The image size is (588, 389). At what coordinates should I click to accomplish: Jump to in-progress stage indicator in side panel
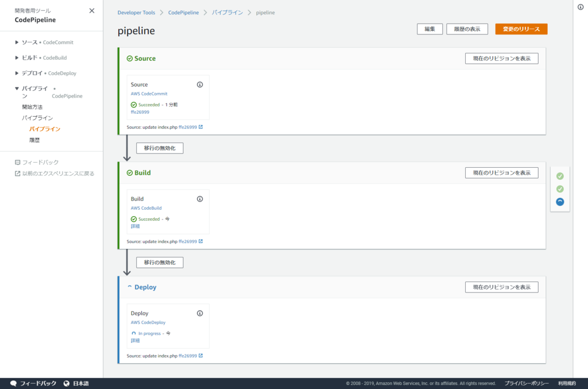point(560,202)
